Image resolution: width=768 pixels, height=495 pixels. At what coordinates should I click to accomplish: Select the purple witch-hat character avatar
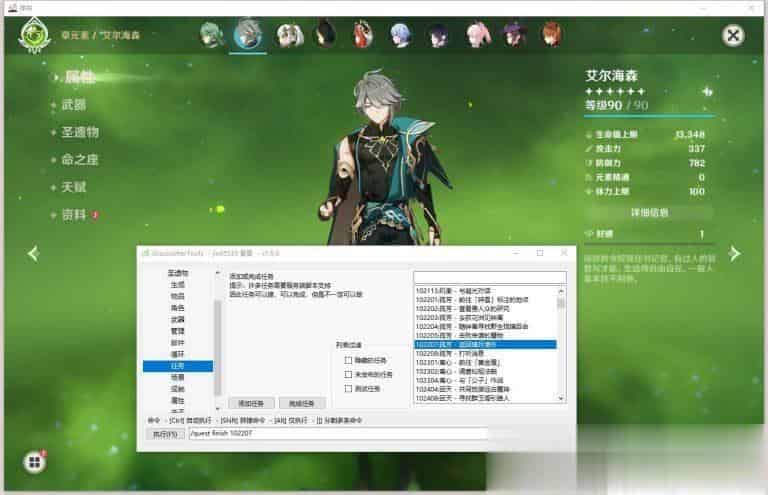point(514,35)
